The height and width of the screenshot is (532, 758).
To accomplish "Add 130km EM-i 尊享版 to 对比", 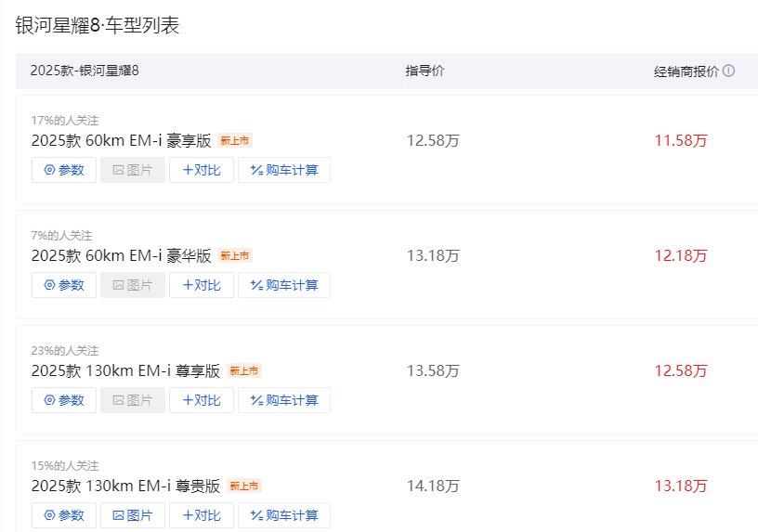I will coord(202,400).
